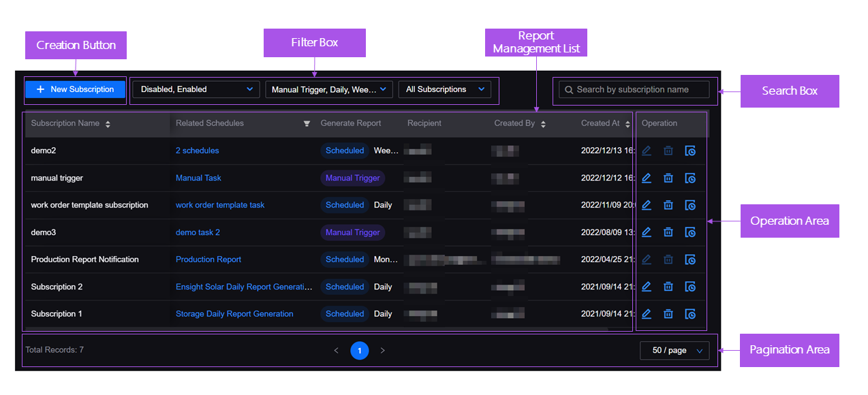Click delete icon for Subscription 2
Image resolution: width=868 pixels, height=395 pixels.
[668, 287]
